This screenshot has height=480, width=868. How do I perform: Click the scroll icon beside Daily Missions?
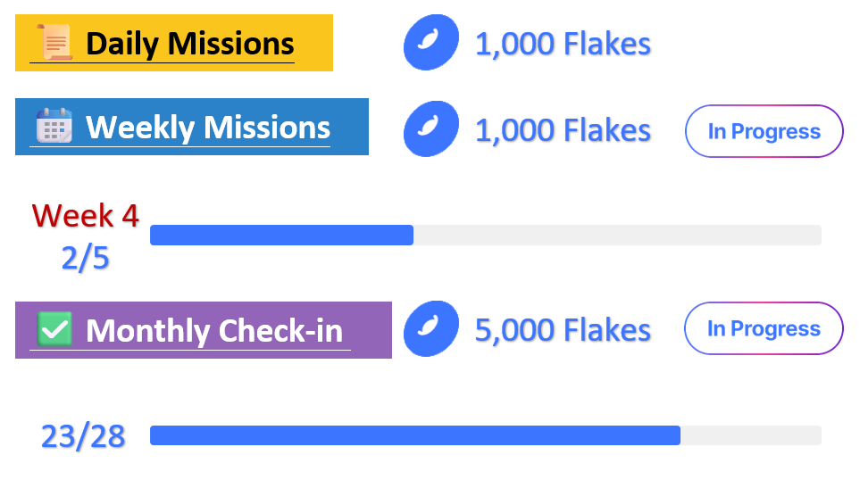click(x=54, y=43)
